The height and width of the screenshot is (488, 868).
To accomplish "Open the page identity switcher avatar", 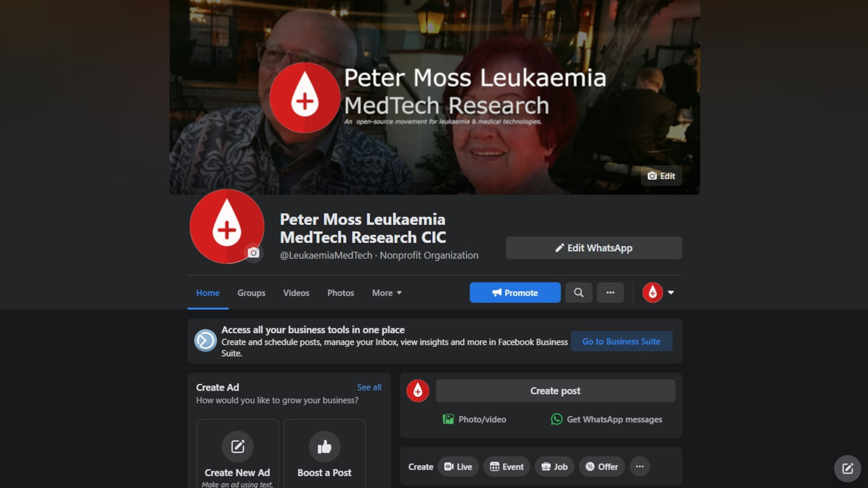I will pyautogui.click(x=652, y=292).
